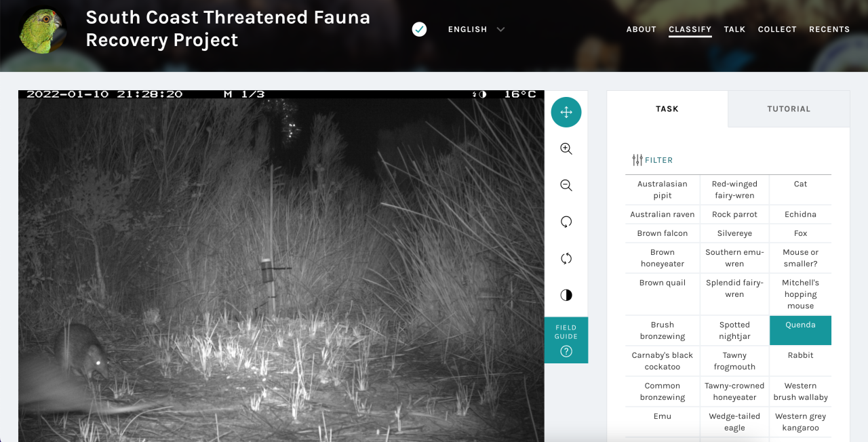Choose Mitchell's hopping mouse
Screen dimensions: 868x442
pyautogui.click(x=800, y=294)
